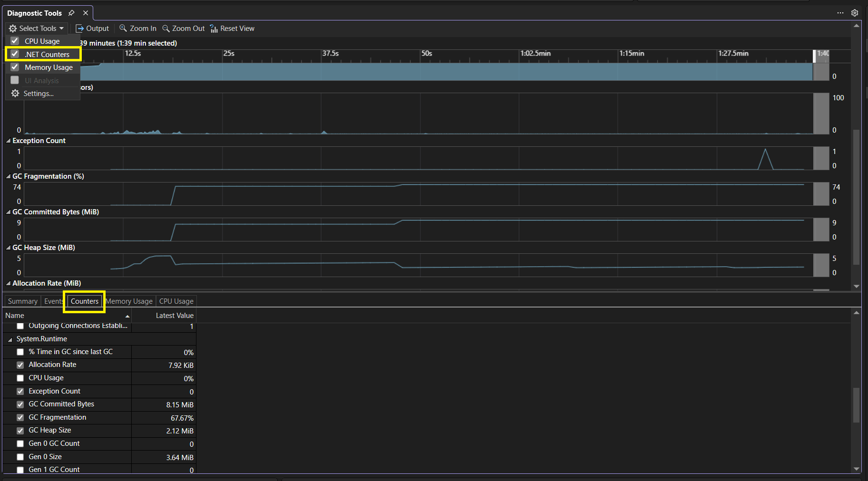Enable the Gen 0 GC Count counter
The height and width of the screenshot is (481, 868).
[x=20, y=443]
